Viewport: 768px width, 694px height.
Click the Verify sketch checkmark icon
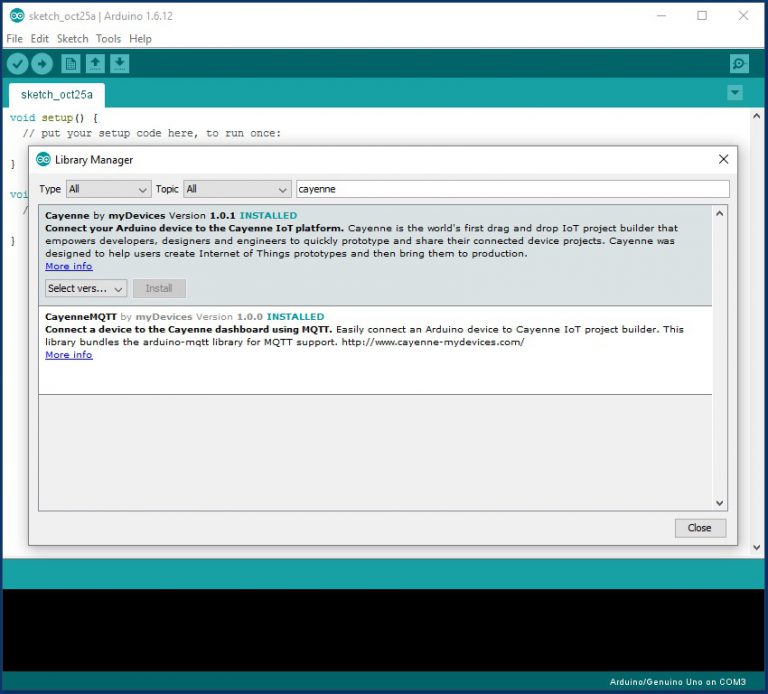pyautogui.click(x=17, y=64)
